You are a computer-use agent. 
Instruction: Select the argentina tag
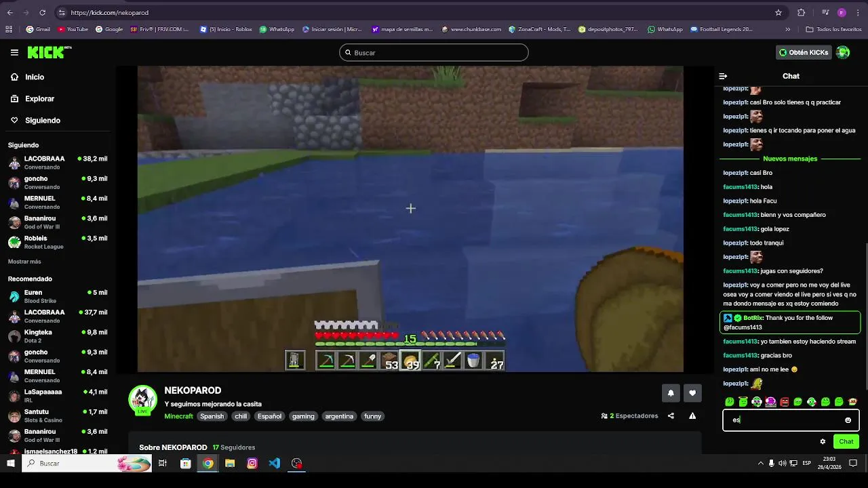pyautogui.click(x=339, y=416)
